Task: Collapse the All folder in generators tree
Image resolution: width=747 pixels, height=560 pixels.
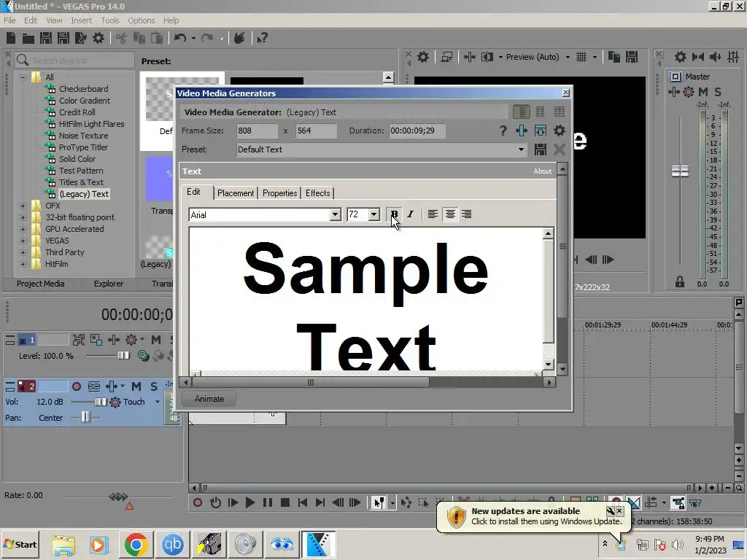Action: coord(23,77)
